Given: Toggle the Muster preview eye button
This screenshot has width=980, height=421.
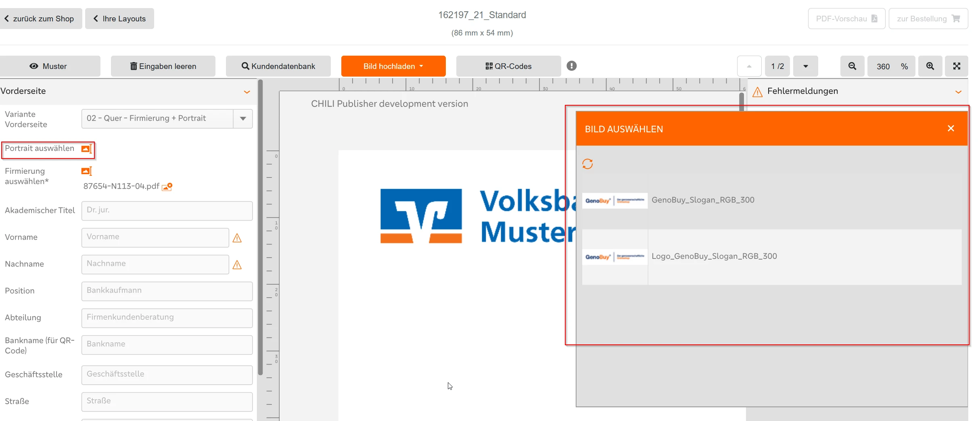Looking at the screenshot, I should [x=48, y=66].
